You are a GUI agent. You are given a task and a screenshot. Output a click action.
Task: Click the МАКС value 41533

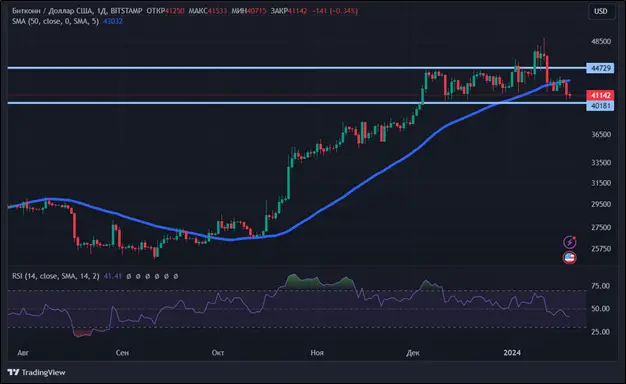[x=217, y=11]
